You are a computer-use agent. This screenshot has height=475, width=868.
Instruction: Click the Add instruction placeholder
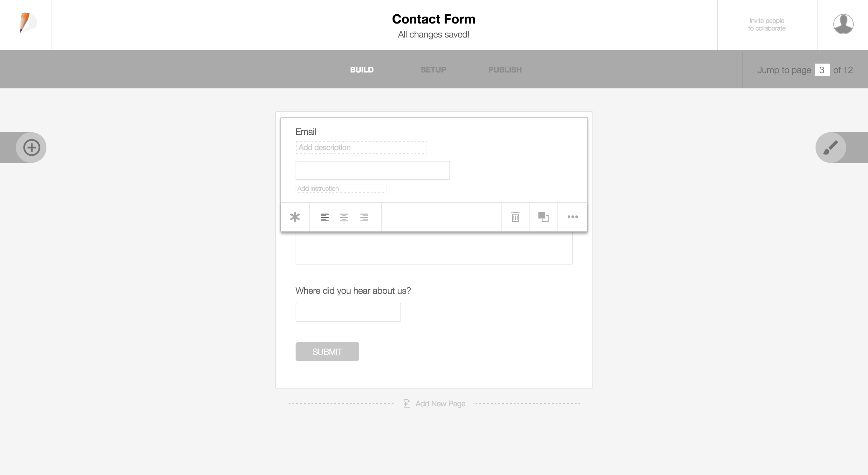[341, 189]
